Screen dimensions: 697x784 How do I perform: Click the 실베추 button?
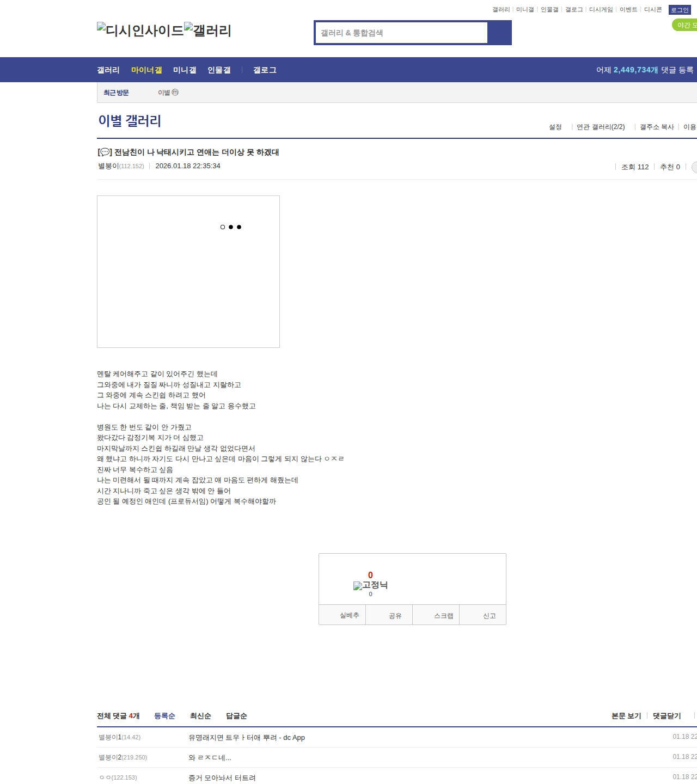coord(342,615)
